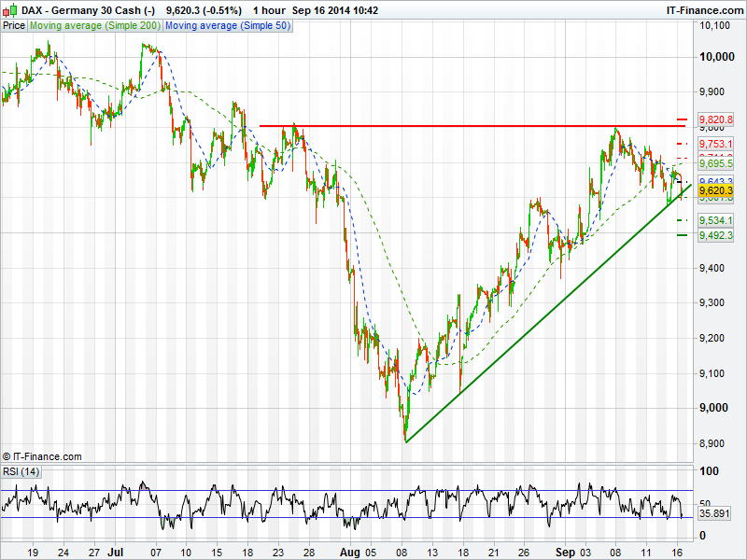Image resolution: width=747 pixels, height=560 pixels.
Task: Click the 0 RSI axis label
Action: 702,536
